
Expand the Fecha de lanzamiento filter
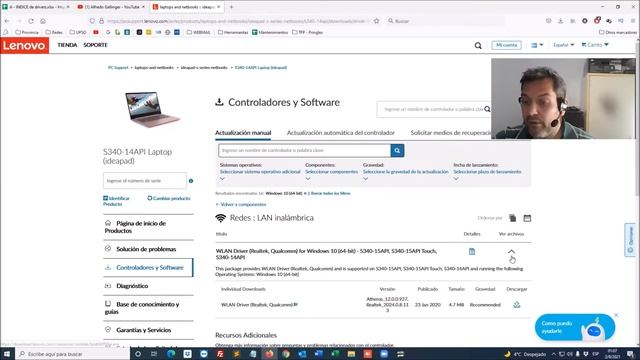point(487,172)
